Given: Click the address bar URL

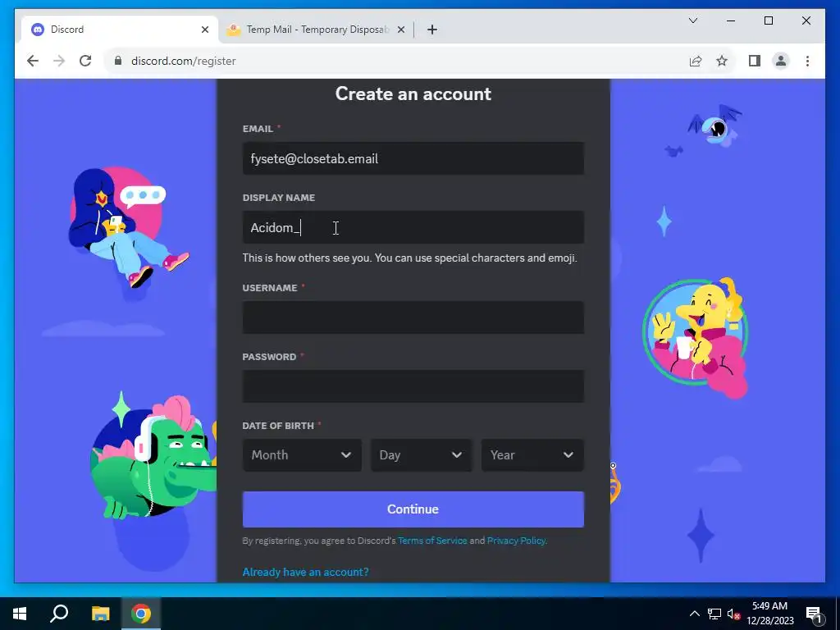Looking at the screenshot, I should [x=183, y=61].
